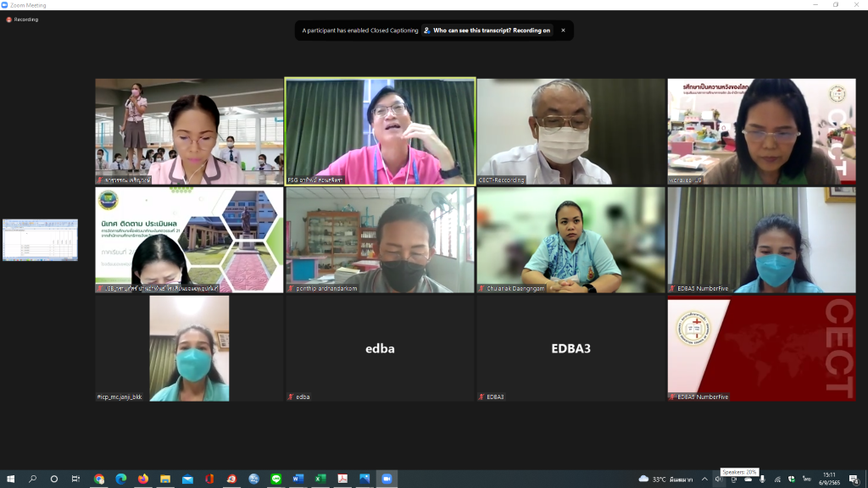The width and height of the screenshot is (868, 488).
Task: Dismiss the Closed Captioning notification banner
Action: (x=563, y=30)
